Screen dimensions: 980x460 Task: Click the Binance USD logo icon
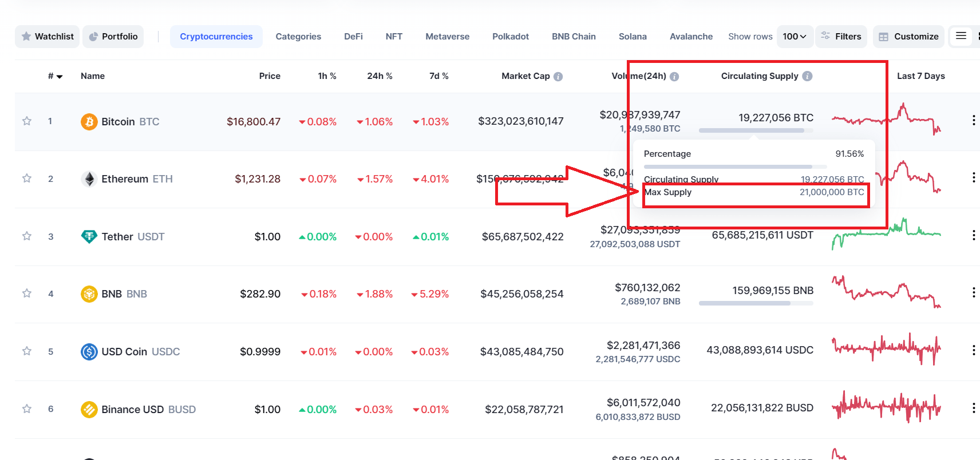[89, 409]
